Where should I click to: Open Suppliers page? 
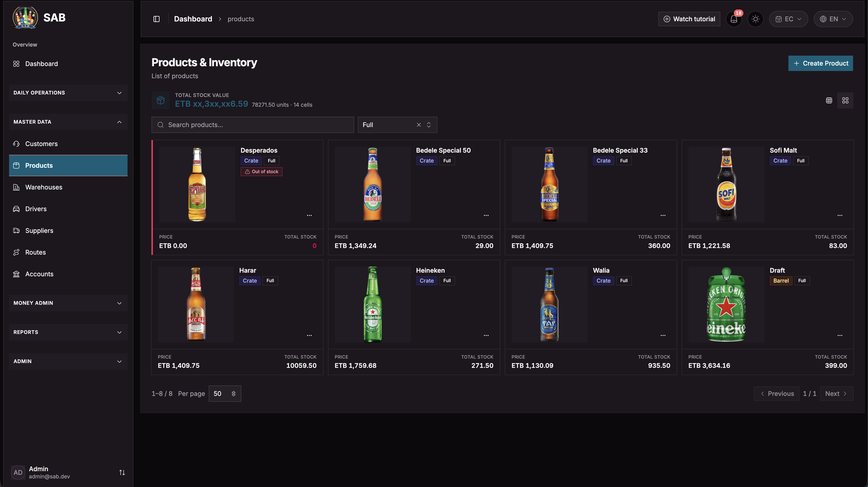pyautogui.click(x=68, y=231)
